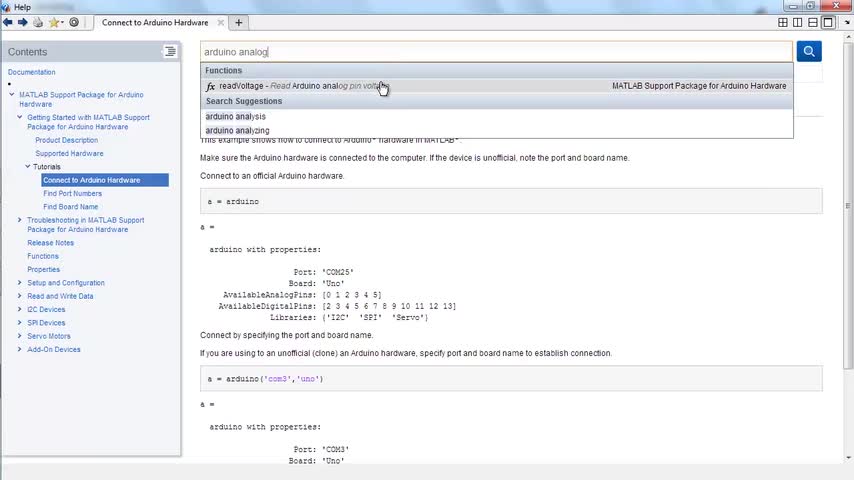Click scrollbar down arrow at bottom right
Image resolution: width=854 pixels, height=480 pixels.
tap(848, 458)
